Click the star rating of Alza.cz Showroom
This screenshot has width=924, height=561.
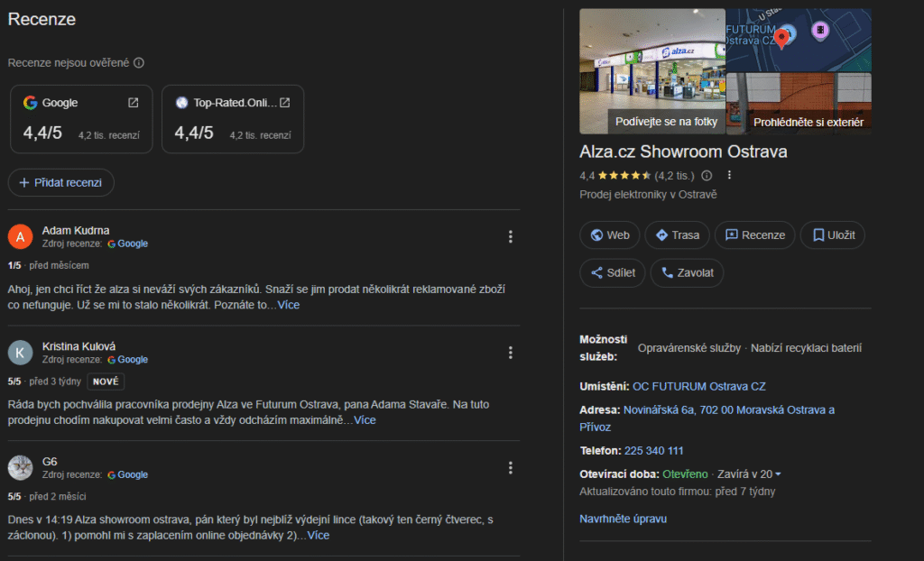click(x=624, y=176)
